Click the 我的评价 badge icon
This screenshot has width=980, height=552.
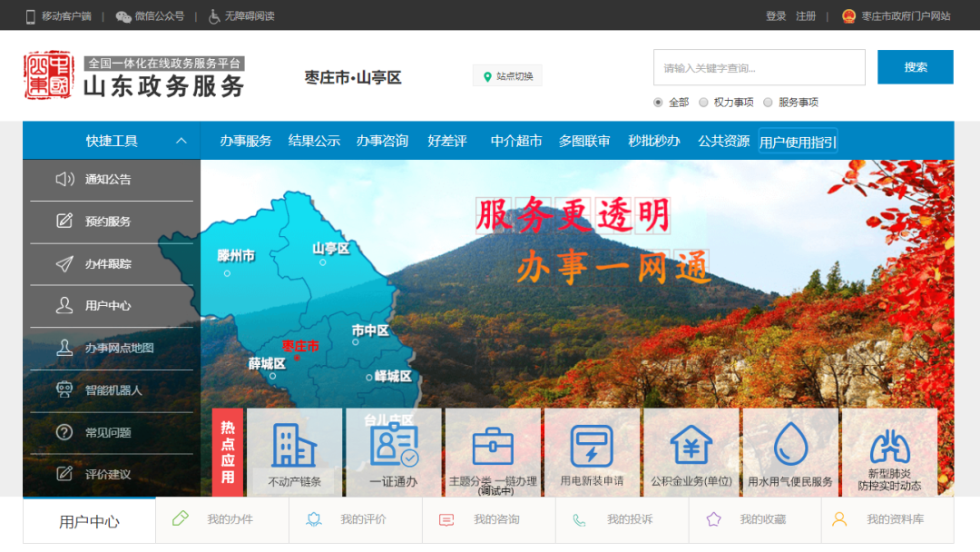[x=314, y=519]
